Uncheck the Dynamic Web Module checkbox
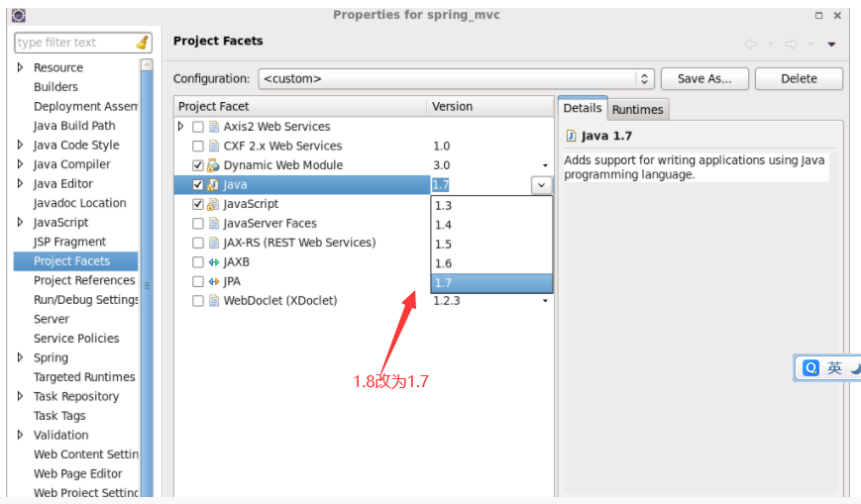The height and width of the screenshot is (504, 861). point(198,165)
